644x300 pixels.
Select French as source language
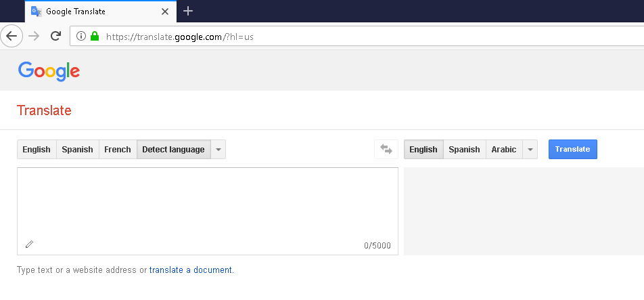point(118,150)
